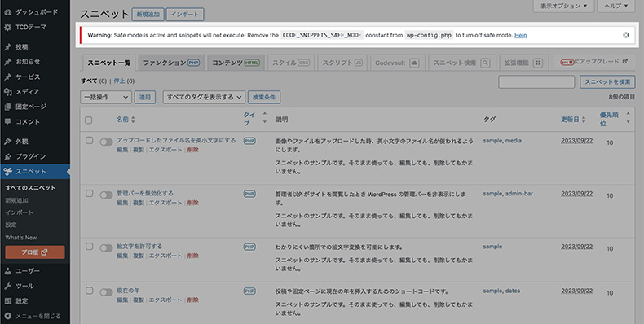Click the admin-bar tag link
The image size is (644, 324).
[519, 194]
